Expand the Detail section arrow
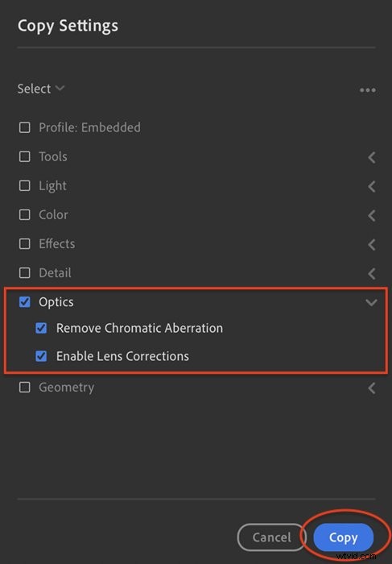The width and height of the screenshot is (392, 564). click(372, 274)
